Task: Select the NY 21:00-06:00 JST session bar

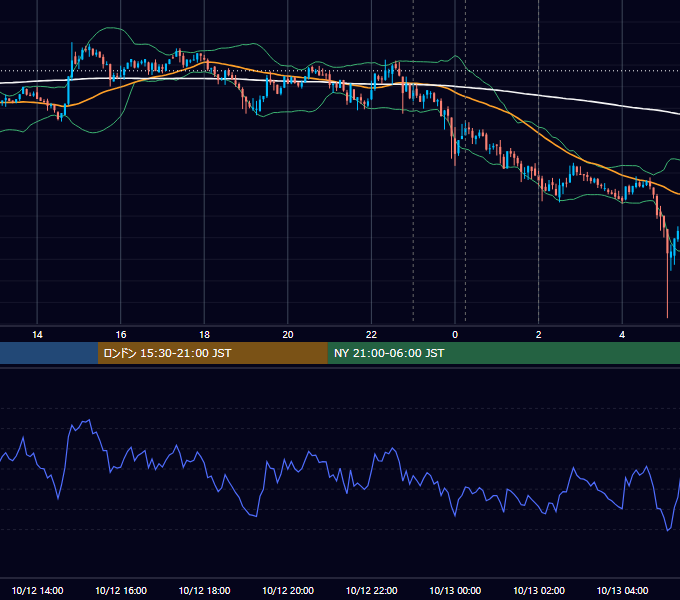Action: 503,353
